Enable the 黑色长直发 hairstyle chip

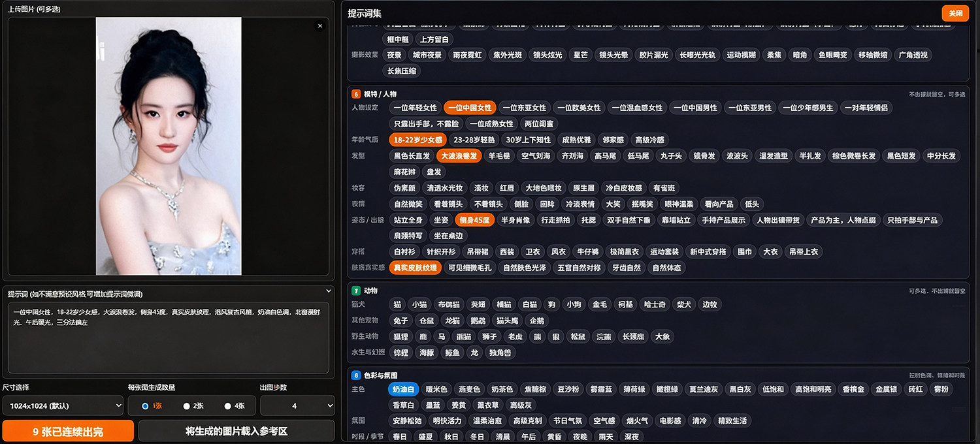point(412,155)
